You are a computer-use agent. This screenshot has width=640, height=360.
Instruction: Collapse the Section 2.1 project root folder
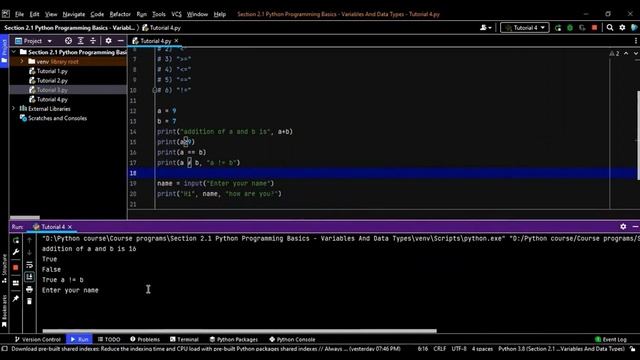pyautogui.click(x=14, y=52)
